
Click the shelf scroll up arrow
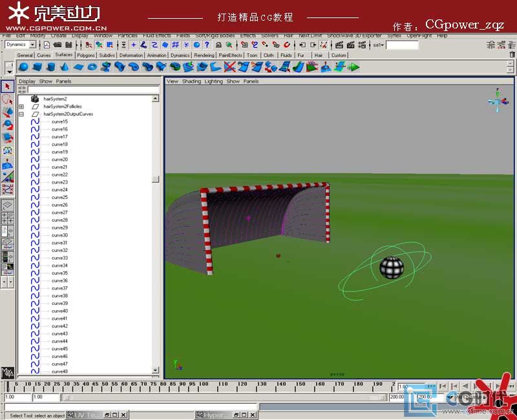(511, 63)
